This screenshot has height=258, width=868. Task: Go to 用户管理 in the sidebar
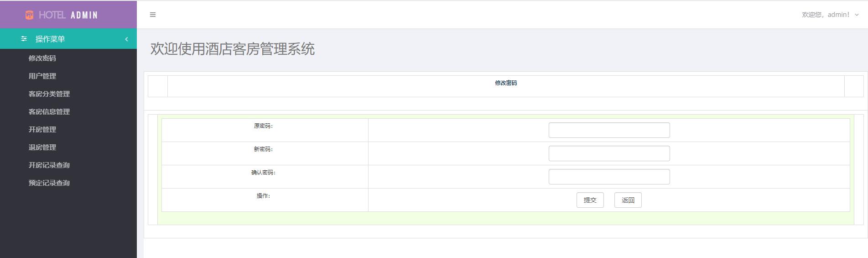[x=42, y=76]
